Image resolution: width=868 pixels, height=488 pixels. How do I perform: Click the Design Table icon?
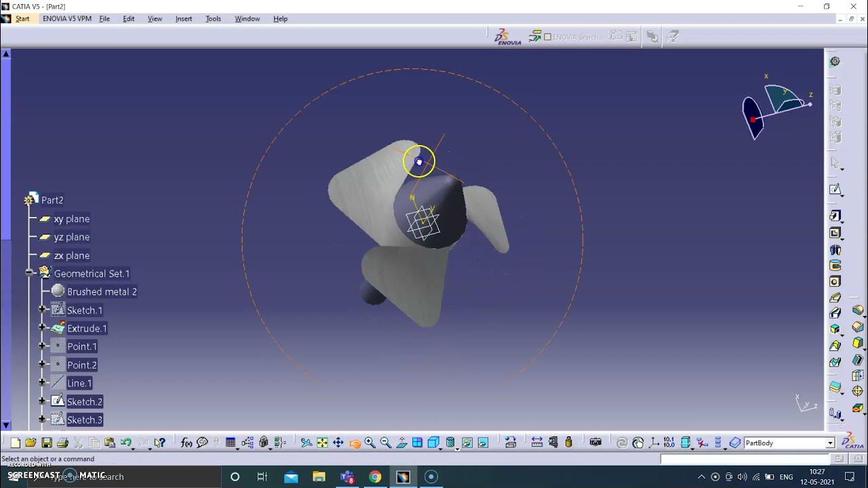click(231, 443)
